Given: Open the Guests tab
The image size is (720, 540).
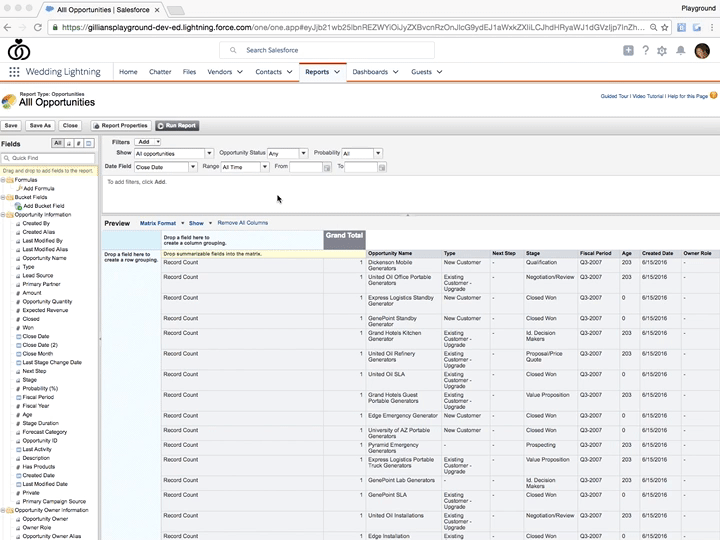Looking at the screenshot, I should point(421,72).
